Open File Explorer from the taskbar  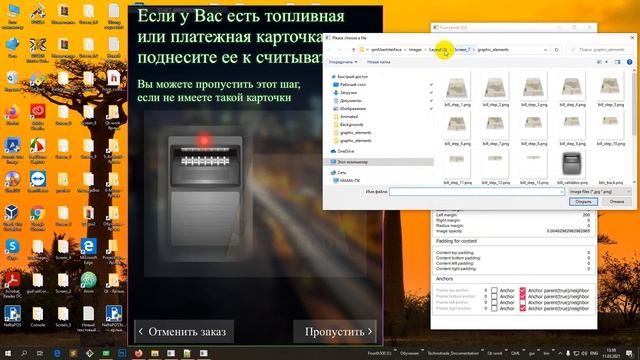(x=155, y=353)
